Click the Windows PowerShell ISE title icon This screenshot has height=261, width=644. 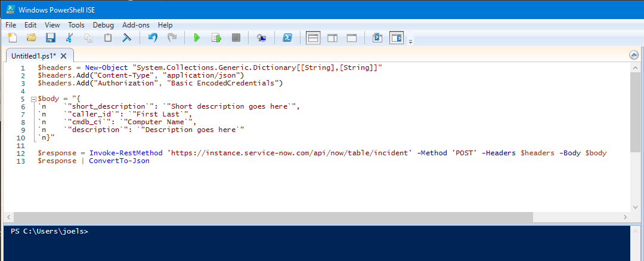click(x=10, y=10)
